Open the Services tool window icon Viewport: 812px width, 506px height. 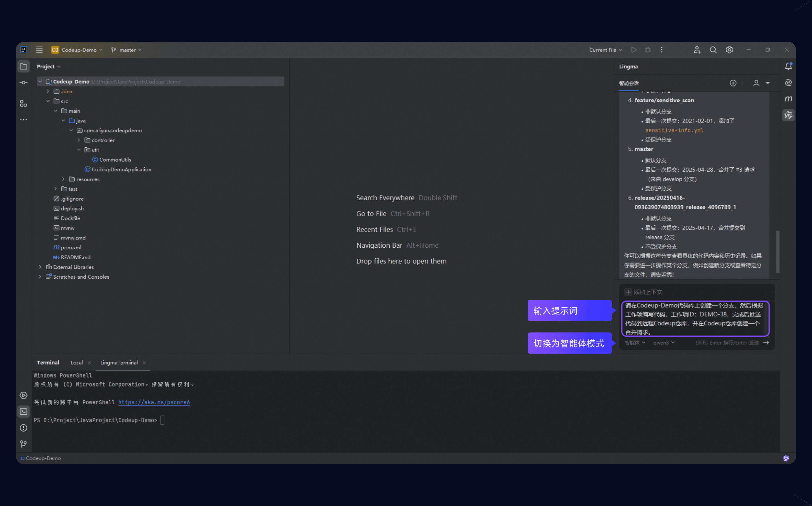23,395
